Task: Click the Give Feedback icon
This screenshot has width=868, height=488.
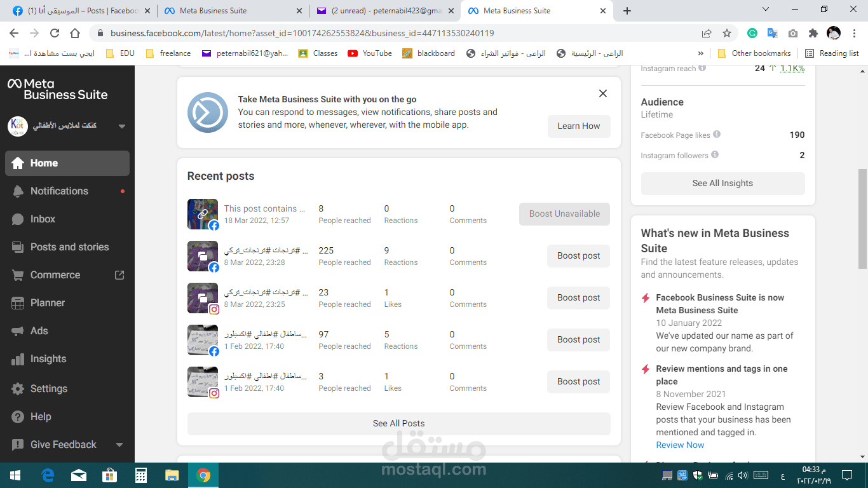Action: coord(18,445)
